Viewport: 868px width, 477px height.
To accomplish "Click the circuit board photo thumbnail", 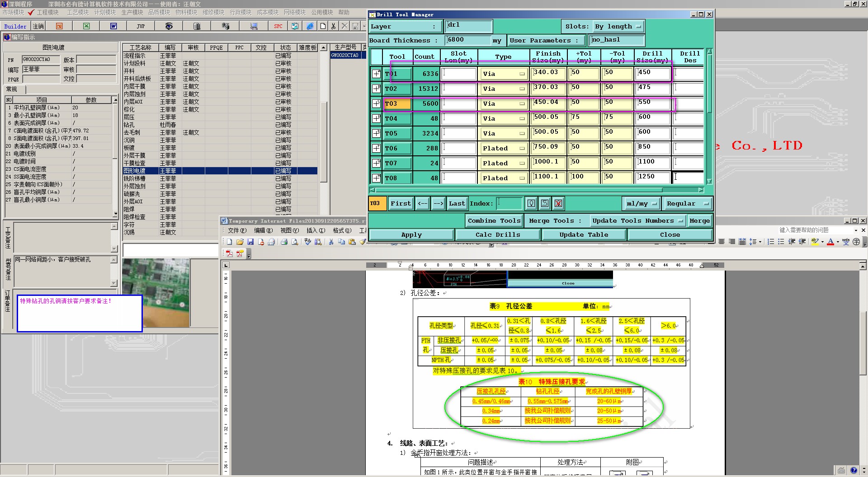I will (156, 292).
